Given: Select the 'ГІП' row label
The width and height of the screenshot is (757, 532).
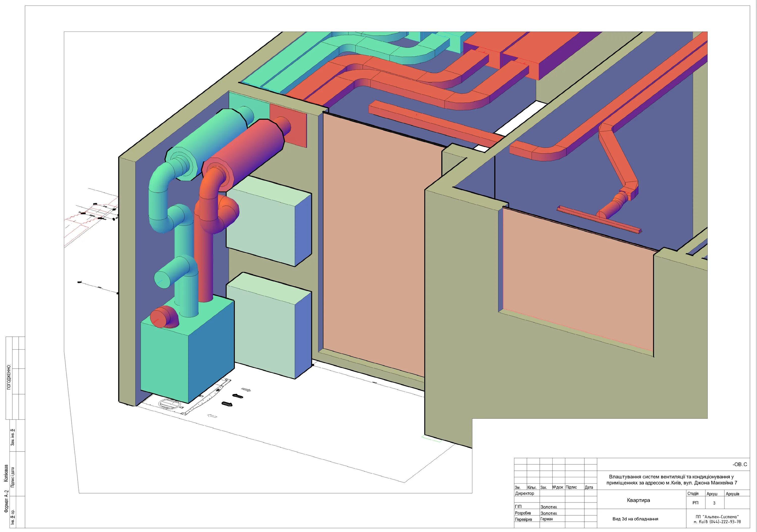Looking at the screenshot, I should [x=518, y=507].
